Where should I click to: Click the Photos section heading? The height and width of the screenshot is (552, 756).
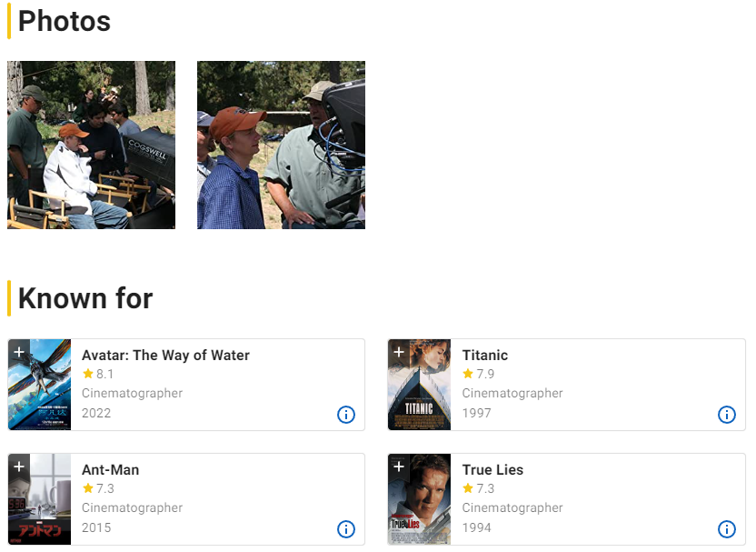coord(64,21)
